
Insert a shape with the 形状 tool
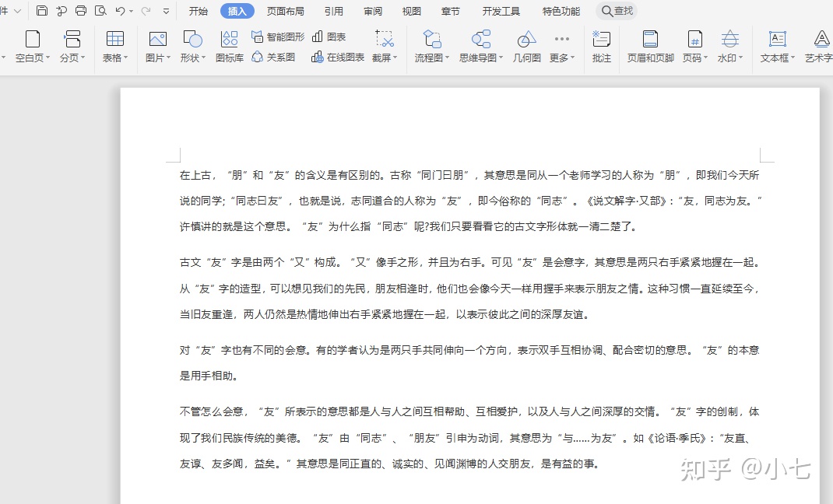194,47
